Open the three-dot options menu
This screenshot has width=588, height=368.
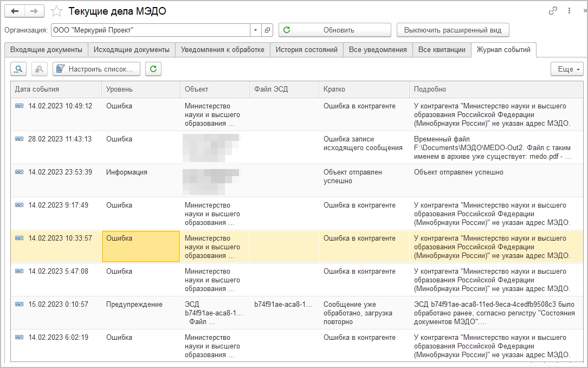(x=569, y=11)
